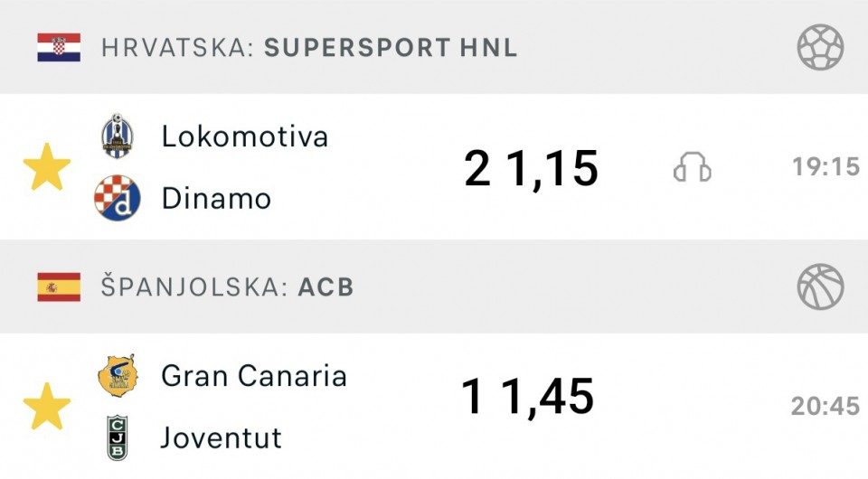The height and width of the screenshot is (479, 868).
Task: Toggle favorite star for Lokomotiva vs Dinamo
Action: [x=47, y=167]
